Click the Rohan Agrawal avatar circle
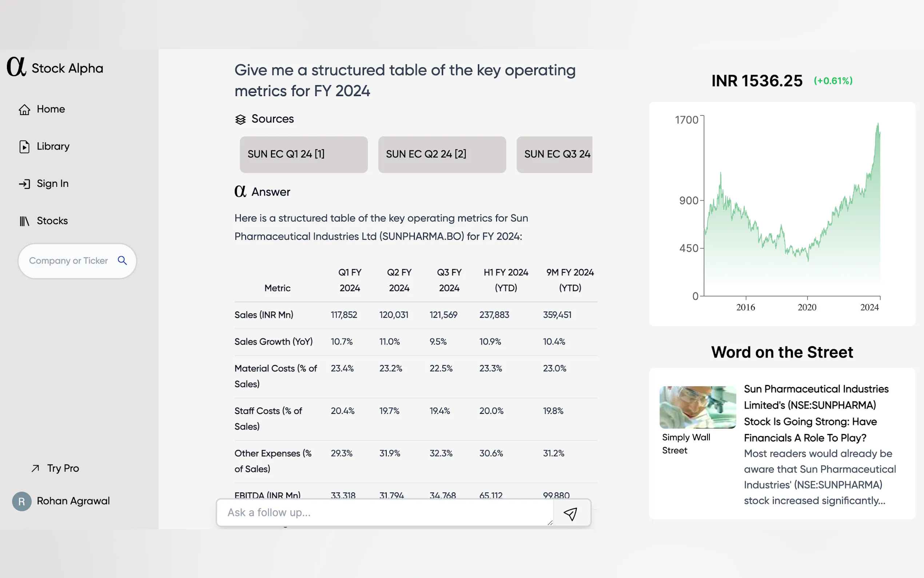 22,501
